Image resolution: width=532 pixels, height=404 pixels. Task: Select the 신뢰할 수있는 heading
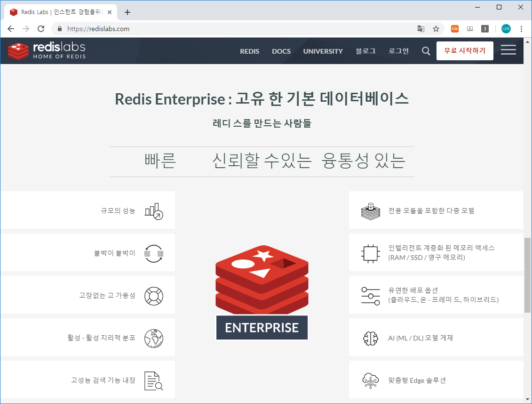262,161
